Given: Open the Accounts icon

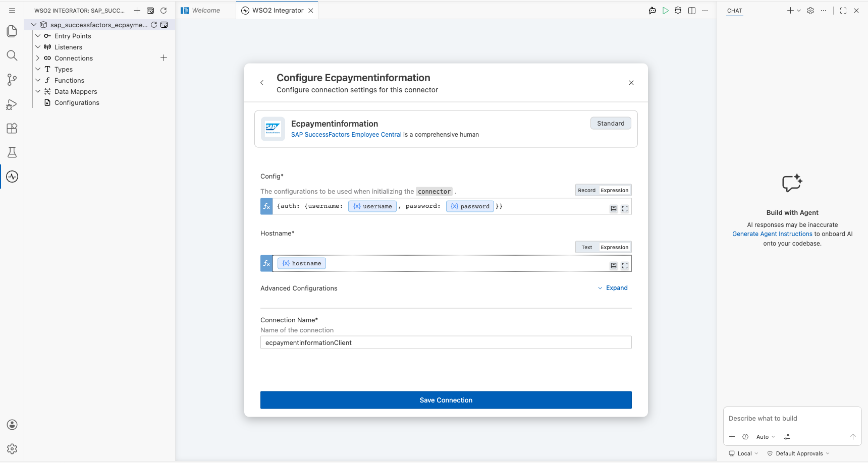Looking at the screenshot, I should [x=12, y=425].
